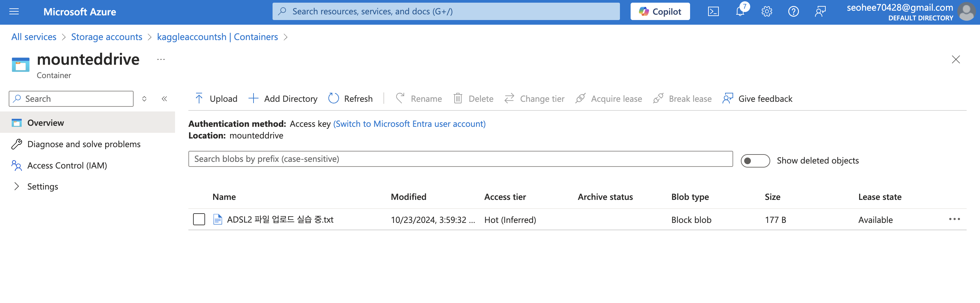Click the ADSL2 file document icon
980x303 pixels.
point(217,219)
